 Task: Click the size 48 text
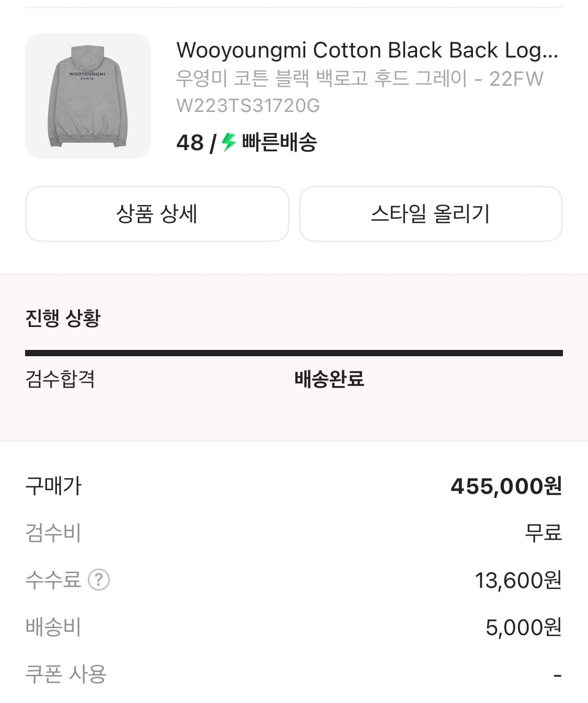190,142
